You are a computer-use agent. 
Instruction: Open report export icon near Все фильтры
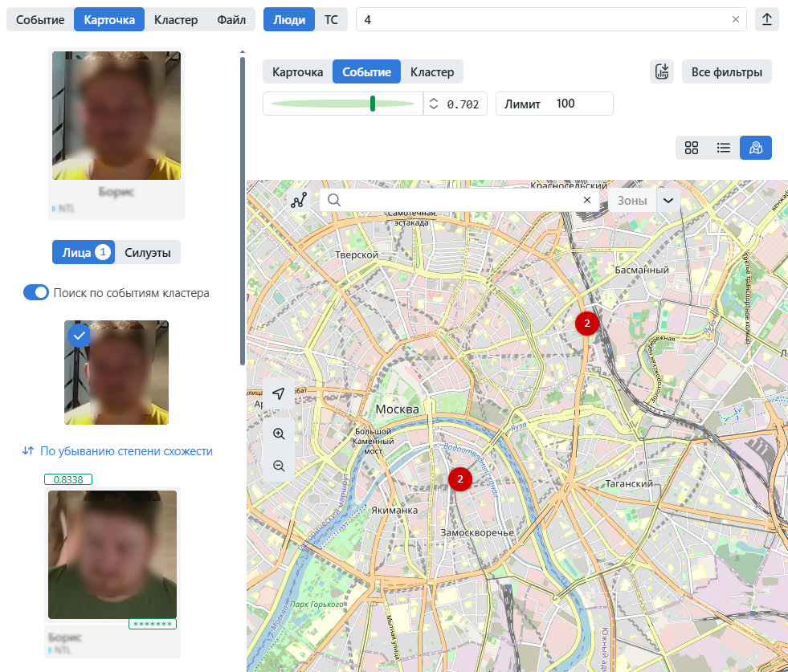[x=661, y=71]
